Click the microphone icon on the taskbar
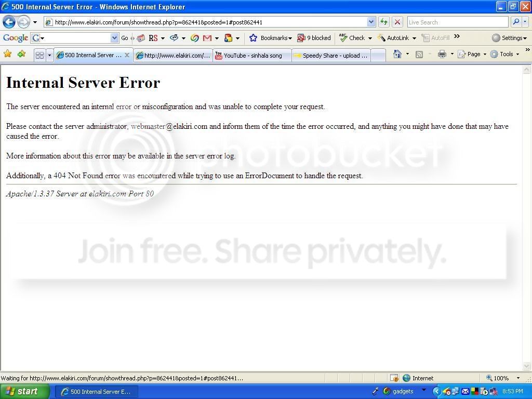This screenshot has width=532, height=399. [375, 392]
